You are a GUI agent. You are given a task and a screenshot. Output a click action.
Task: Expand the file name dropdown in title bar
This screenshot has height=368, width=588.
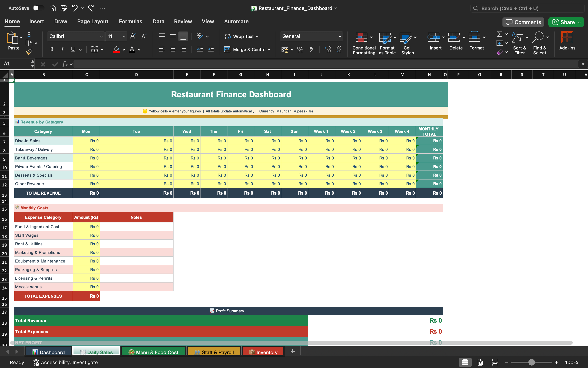(x=336, y=8)
